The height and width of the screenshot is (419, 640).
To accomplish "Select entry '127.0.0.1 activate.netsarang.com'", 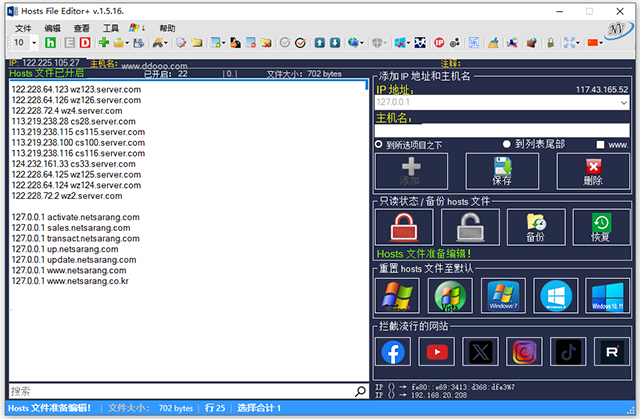I will click(x=76, y=217).
